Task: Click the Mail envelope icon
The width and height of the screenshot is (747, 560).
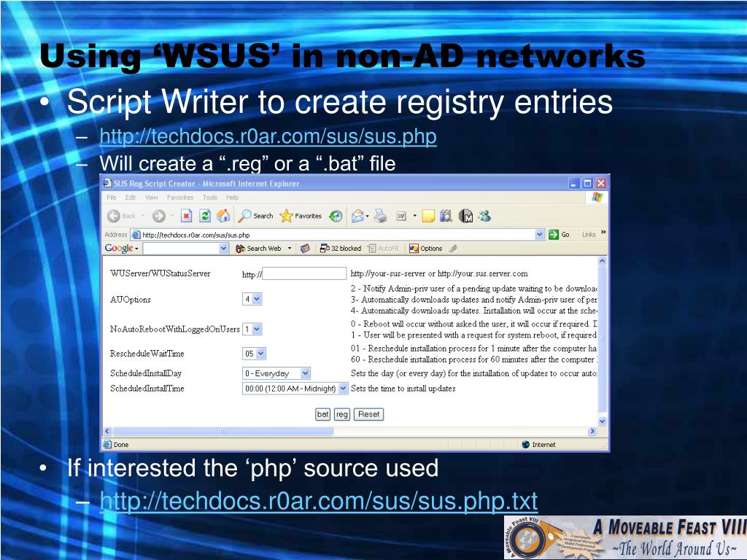Action: [x=357, y=217]
